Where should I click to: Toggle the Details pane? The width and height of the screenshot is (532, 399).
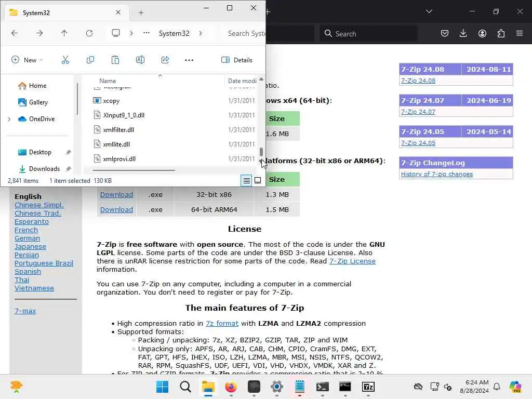pos(237,60)
